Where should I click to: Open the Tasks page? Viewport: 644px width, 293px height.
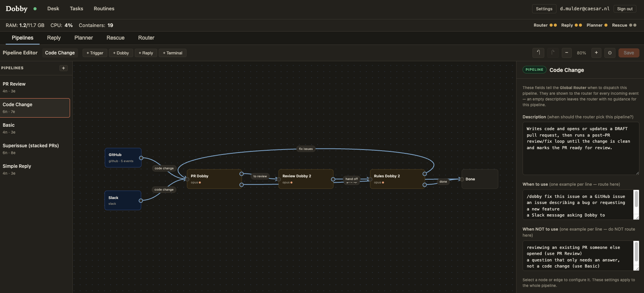tap(77, 9)
